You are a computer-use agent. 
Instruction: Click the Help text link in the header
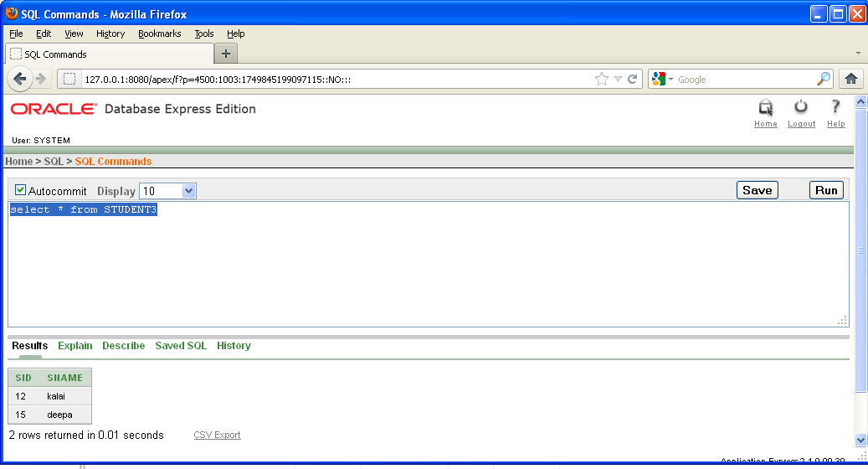[836, 123]
